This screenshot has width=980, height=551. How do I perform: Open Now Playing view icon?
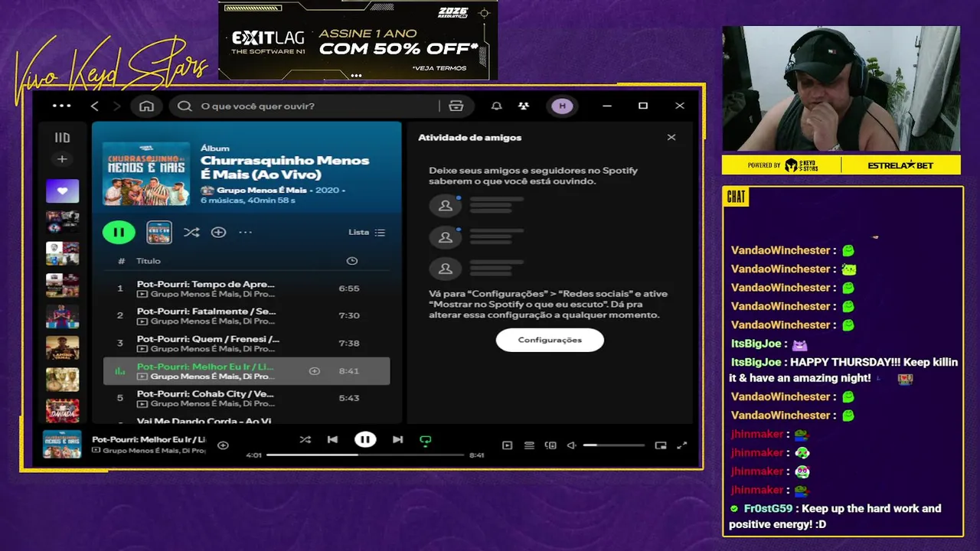click(507, 445)
